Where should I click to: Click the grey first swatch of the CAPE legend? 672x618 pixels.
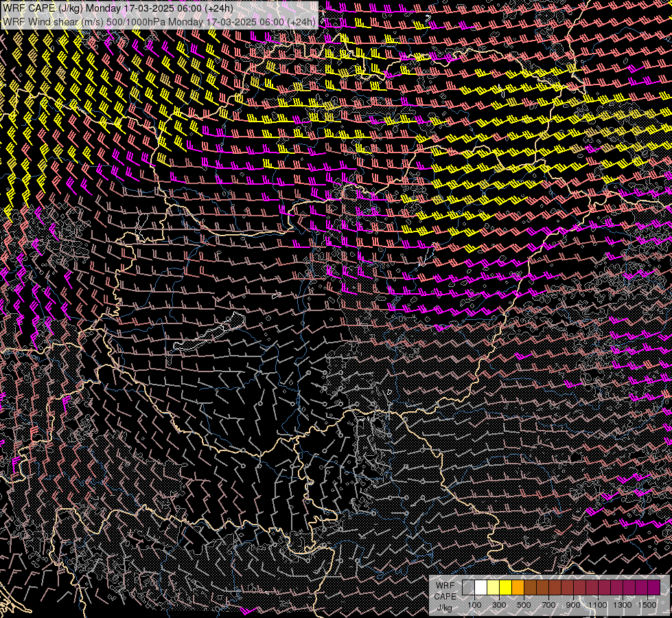[468, 588]
